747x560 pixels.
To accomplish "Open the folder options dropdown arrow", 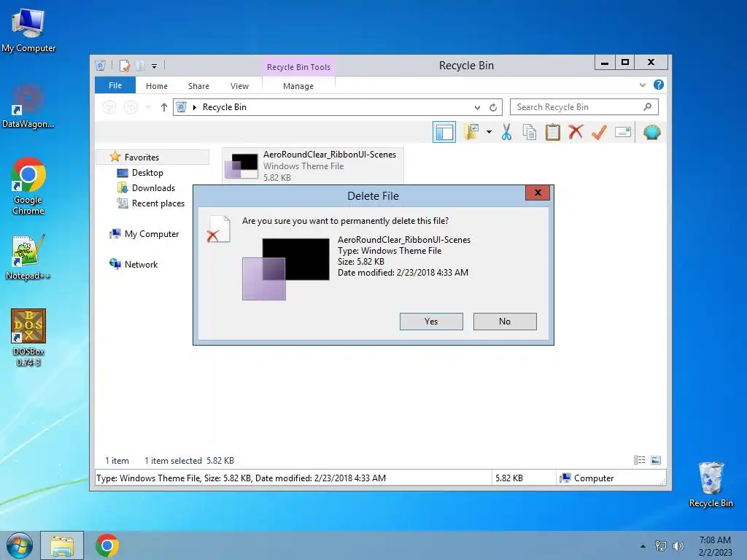I will tap(489, 132).
